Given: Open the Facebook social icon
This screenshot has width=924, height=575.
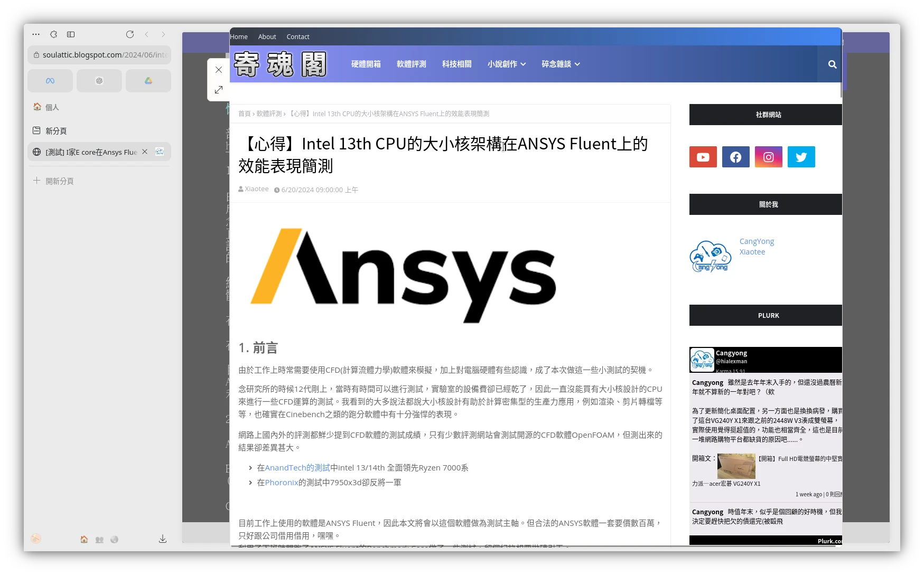Looking at the screenshot, I should coord(735,157).
